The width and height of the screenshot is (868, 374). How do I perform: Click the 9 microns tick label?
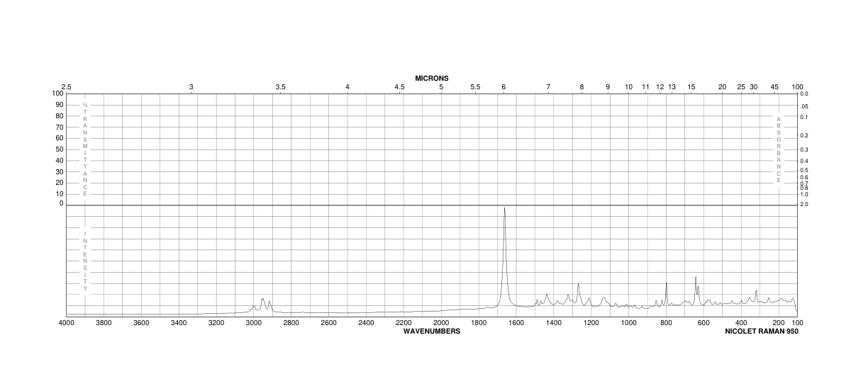[x=608, y=87]
